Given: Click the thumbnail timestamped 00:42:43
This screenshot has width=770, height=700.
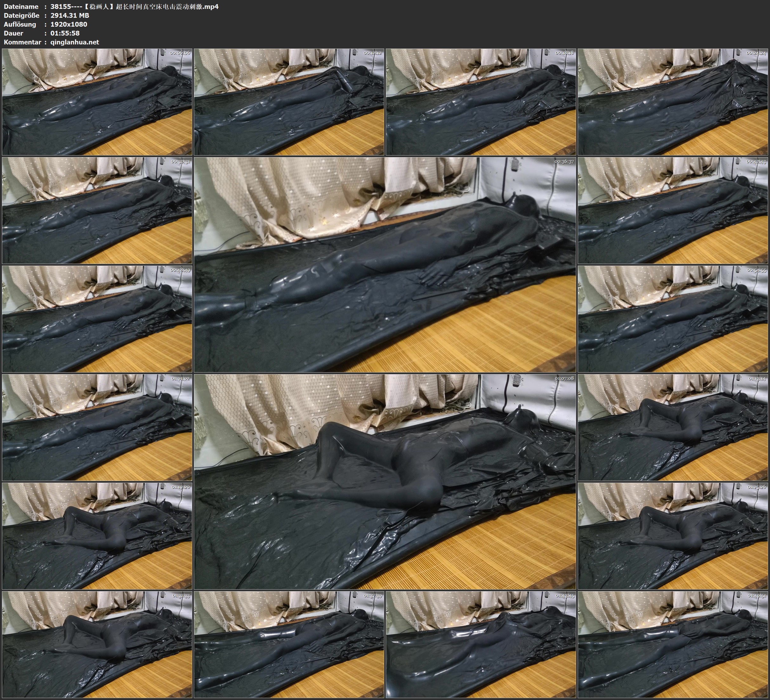Looking at the screenshot, I should 673,210.
